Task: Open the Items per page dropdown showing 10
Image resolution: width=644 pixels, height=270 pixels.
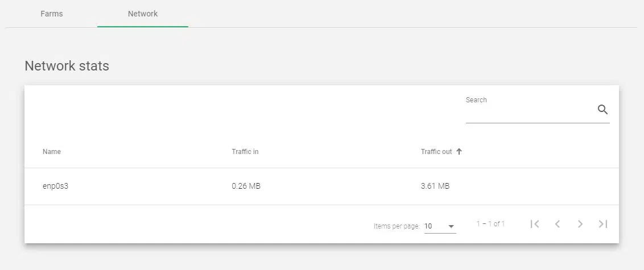Action: pyautogui.click(x=437, y=226)
